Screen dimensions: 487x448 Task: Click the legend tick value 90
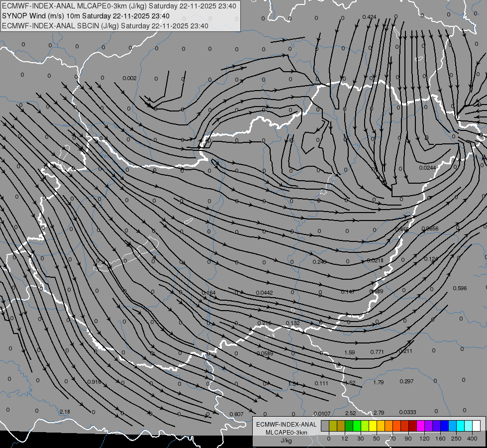(x=408, y=439)
